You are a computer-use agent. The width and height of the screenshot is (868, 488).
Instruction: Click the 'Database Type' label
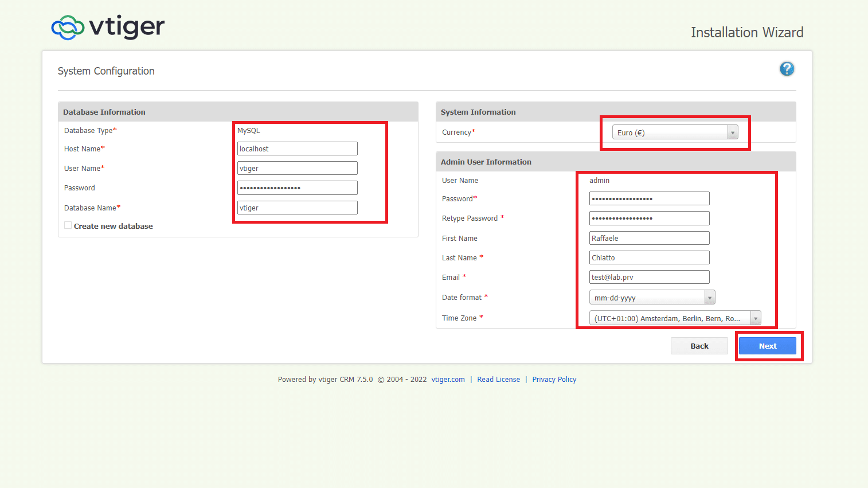(x=88, y=131)
